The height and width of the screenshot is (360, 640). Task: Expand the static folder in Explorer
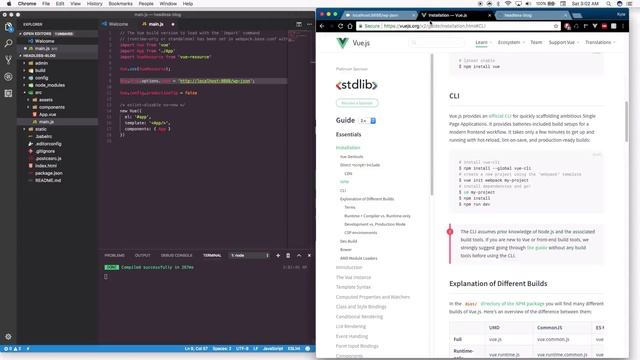pos(40,129)
